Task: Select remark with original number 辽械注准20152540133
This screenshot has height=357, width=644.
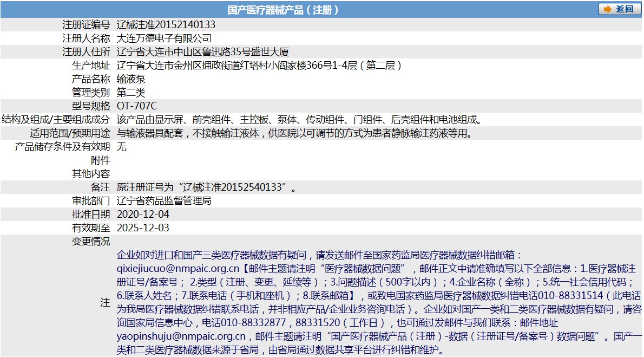Action: coord(207,187)
